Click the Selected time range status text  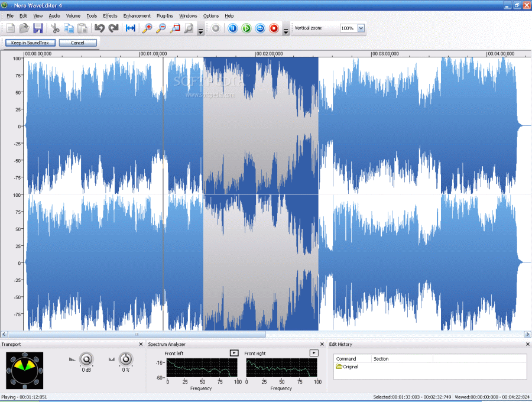pyautogui.click(x=412, y=397)
